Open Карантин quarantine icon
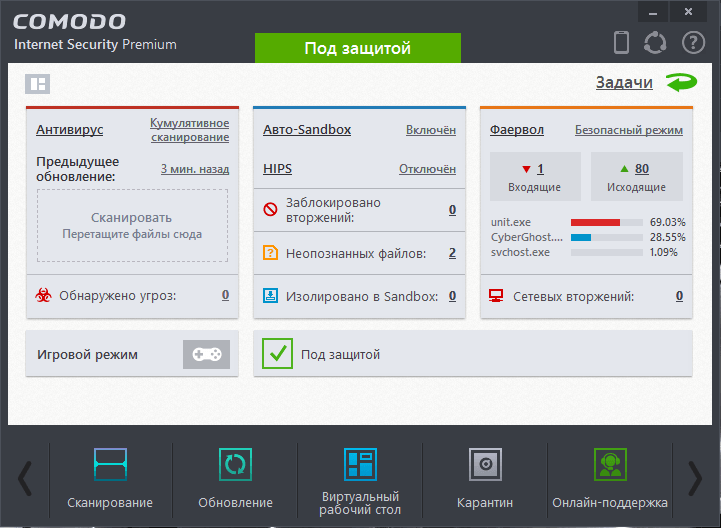 pos(486,465)
